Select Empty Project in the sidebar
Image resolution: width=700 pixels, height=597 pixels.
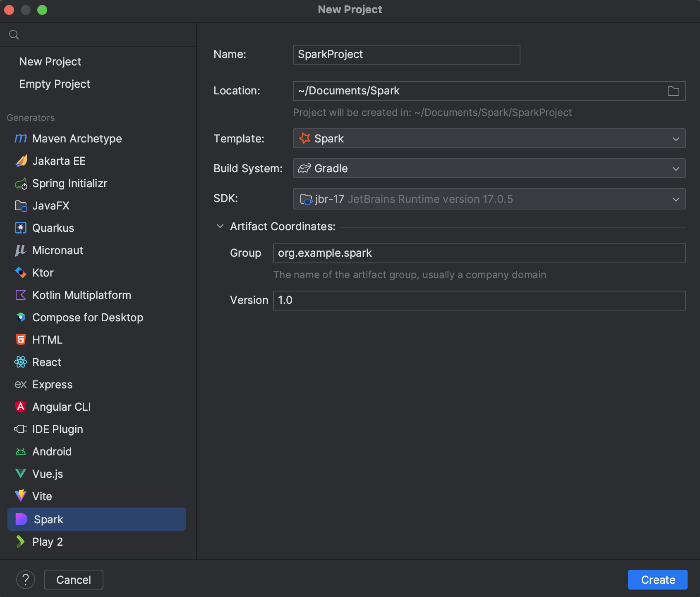[x=55, y=84]
